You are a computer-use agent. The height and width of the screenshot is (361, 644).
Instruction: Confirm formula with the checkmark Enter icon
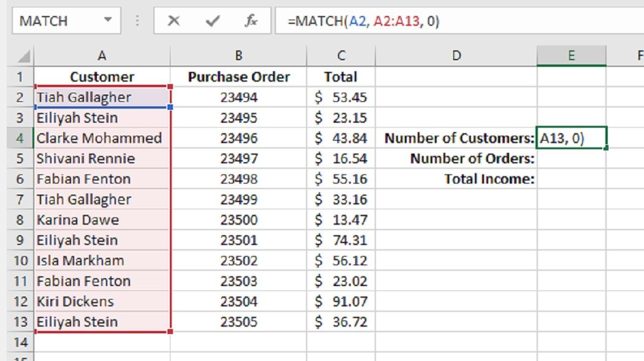click(212, 20)
